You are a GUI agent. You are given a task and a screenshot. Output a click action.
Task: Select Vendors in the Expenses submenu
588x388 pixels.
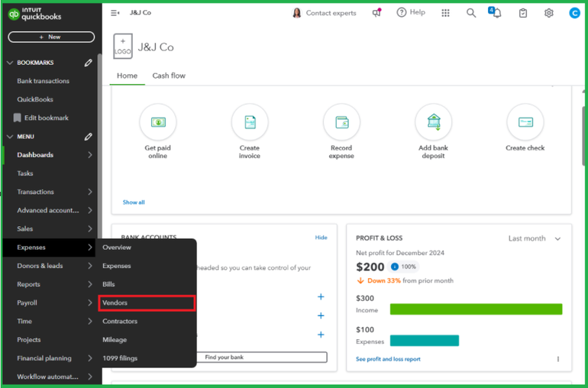[147, 302]
